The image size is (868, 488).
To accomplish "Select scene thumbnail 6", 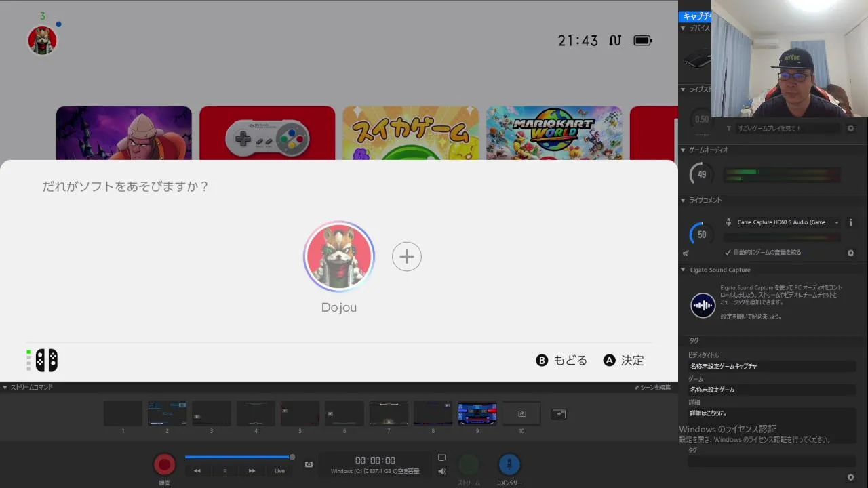I will pyautogui.click(x=344, y=413).
